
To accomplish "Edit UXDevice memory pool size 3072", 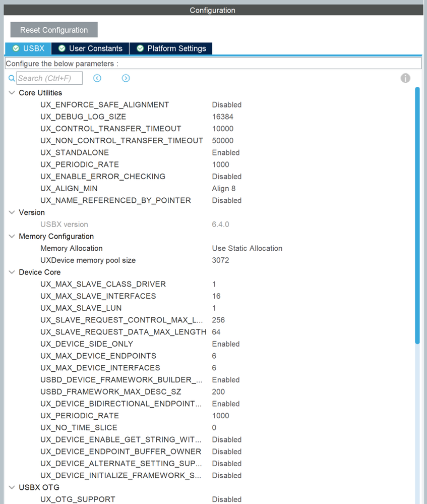I will click(220, 260).
